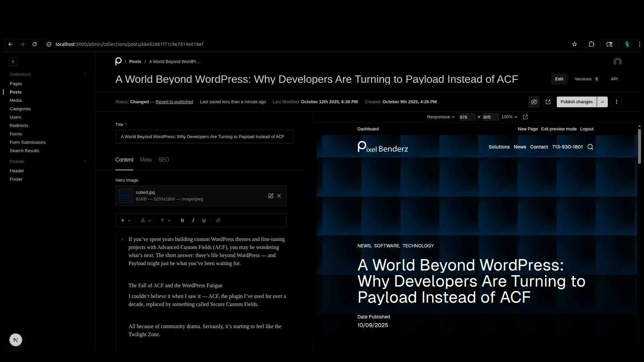
Task: Insert a hyperlink using the link icon
Action: [x=218, y=220]
